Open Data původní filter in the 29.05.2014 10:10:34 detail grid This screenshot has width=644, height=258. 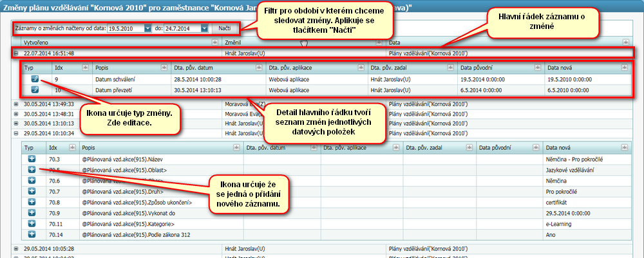pyautogui.click(x=535, y=147)
